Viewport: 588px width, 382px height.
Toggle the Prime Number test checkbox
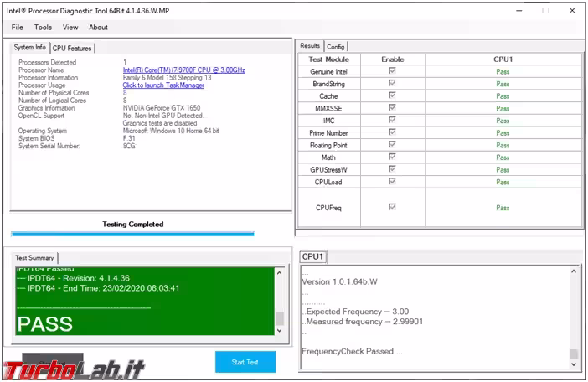click(392, 132)
